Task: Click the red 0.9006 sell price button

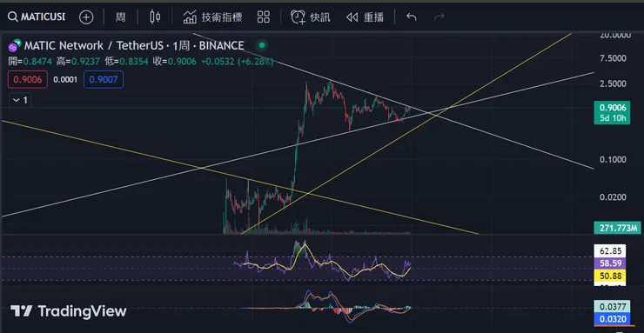Action: [x=28, y=80]
